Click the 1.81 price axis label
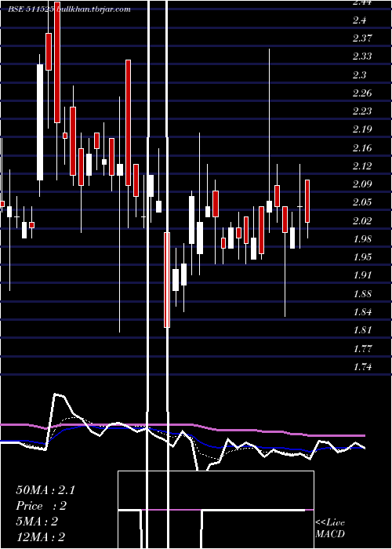The image size is (392, 549). (362, 330)
